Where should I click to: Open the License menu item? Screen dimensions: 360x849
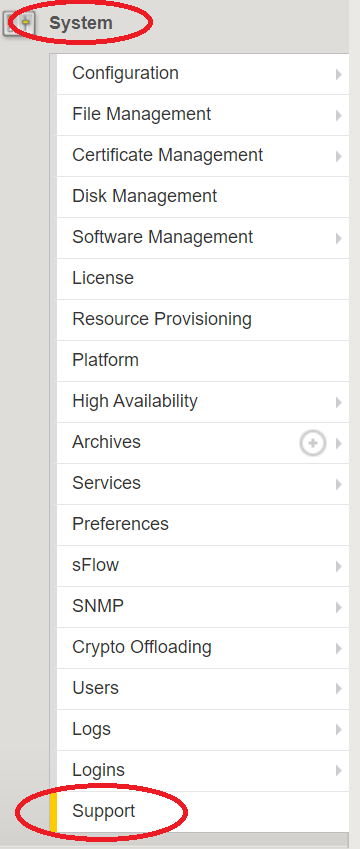[x=203, y=279]
